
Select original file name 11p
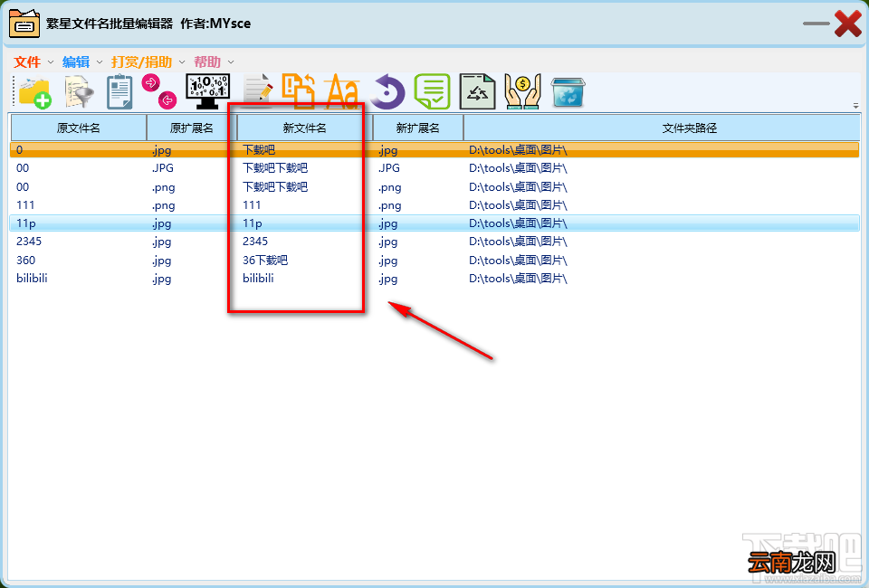click(x=26, y=223)
